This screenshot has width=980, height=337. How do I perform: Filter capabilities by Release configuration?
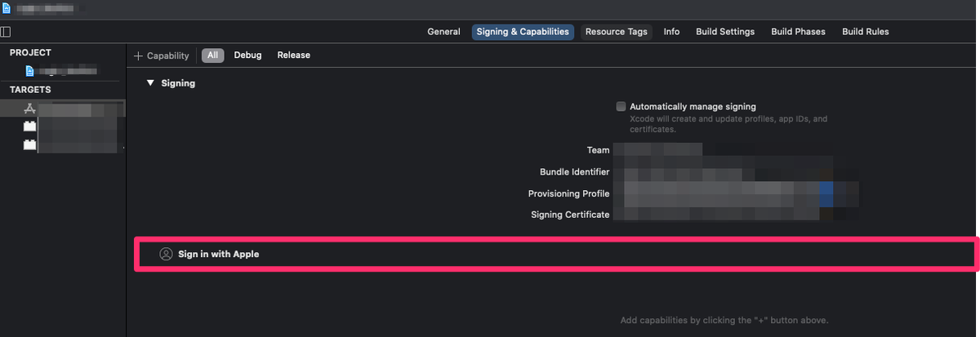click(x=293, y=55)
